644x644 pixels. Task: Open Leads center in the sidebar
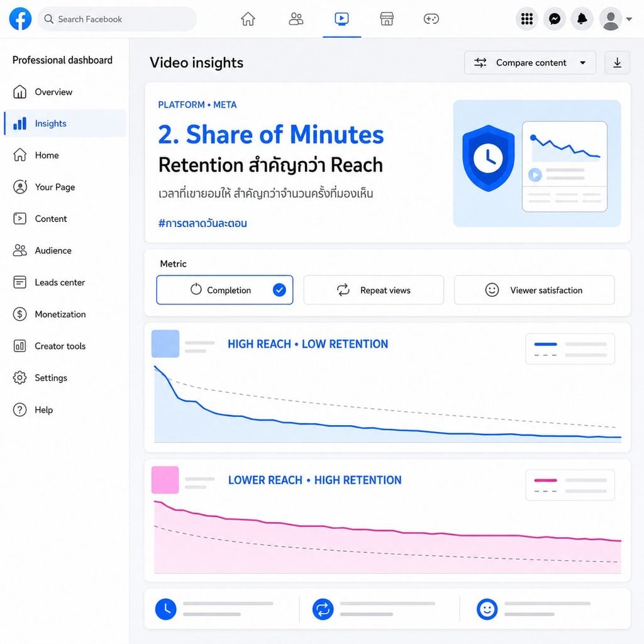[x=65, y=282]
